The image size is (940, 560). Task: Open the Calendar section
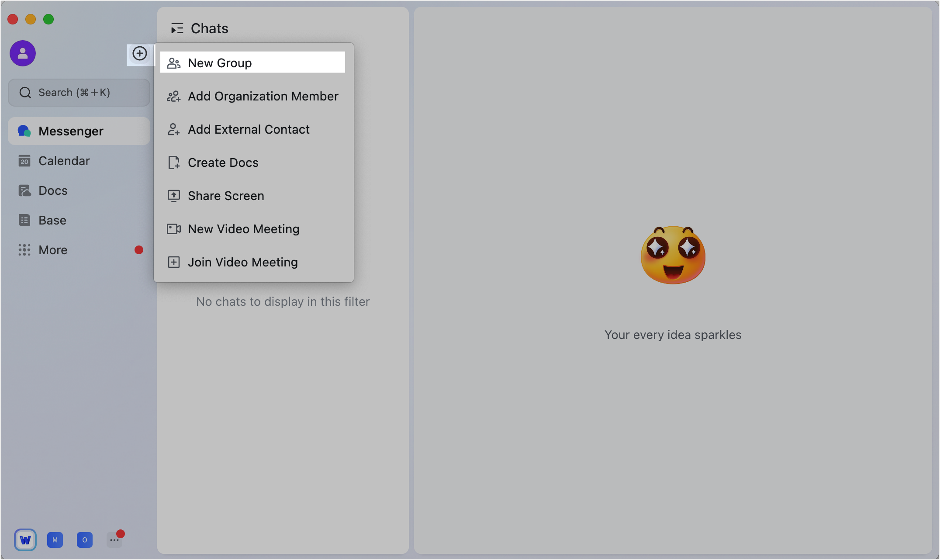click(64, 161)
